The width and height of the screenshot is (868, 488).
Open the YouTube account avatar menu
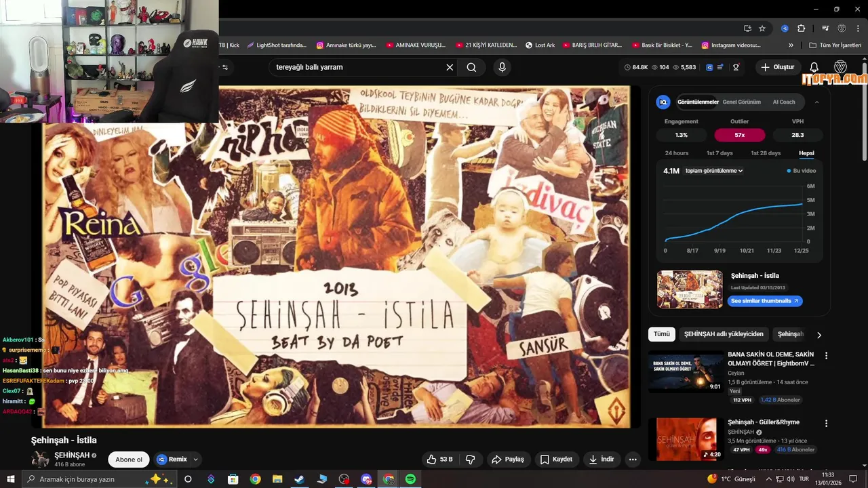click(x=840, y=67)
